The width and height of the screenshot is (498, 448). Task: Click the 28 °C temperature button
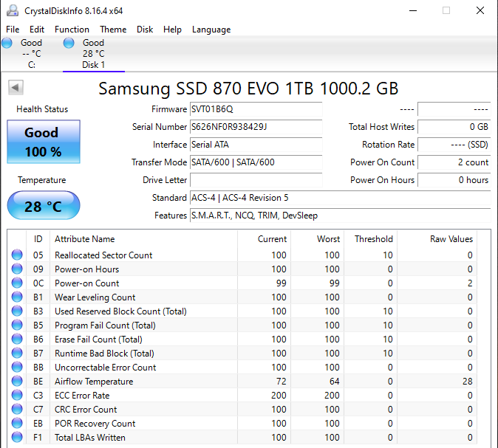tap(44, 206)
